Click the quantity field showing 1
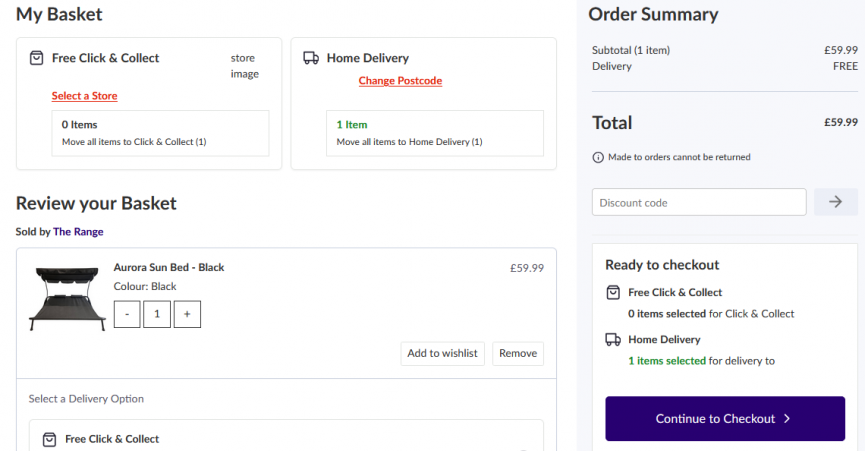865x451 pixels. point(157,314)
